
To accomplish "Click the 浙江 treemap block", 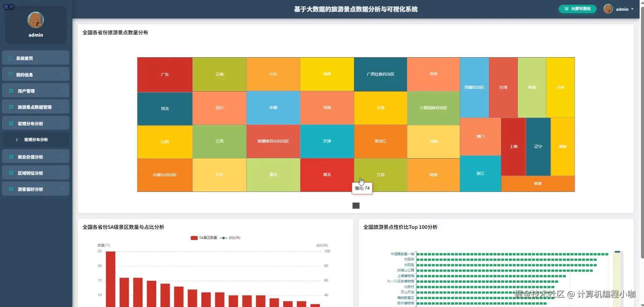I will click(480, 174).
